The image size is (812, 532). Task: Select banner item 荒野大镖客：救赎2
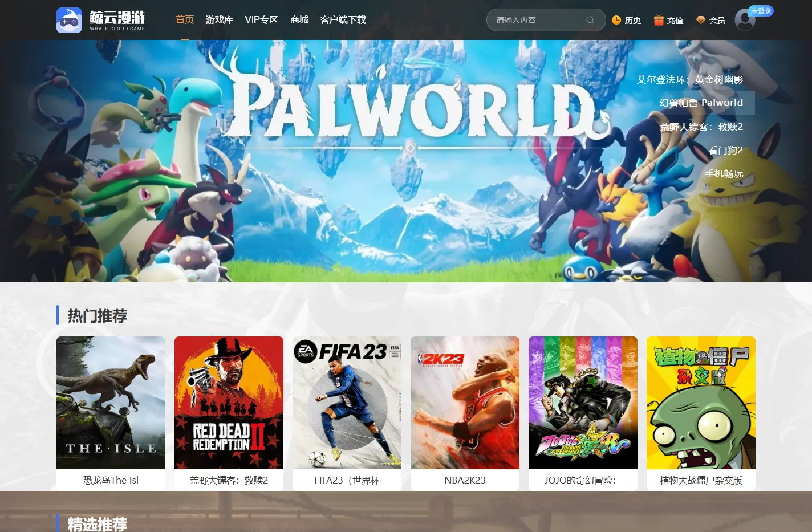click(x=702, y=127)
